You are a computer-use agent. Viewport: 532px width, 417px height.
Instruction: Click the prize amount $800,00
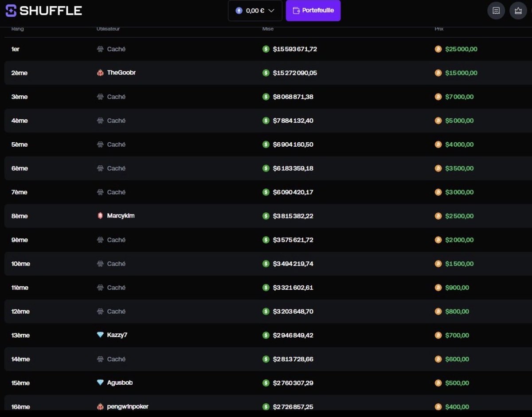pyautogui.click(x=457, y=312)
